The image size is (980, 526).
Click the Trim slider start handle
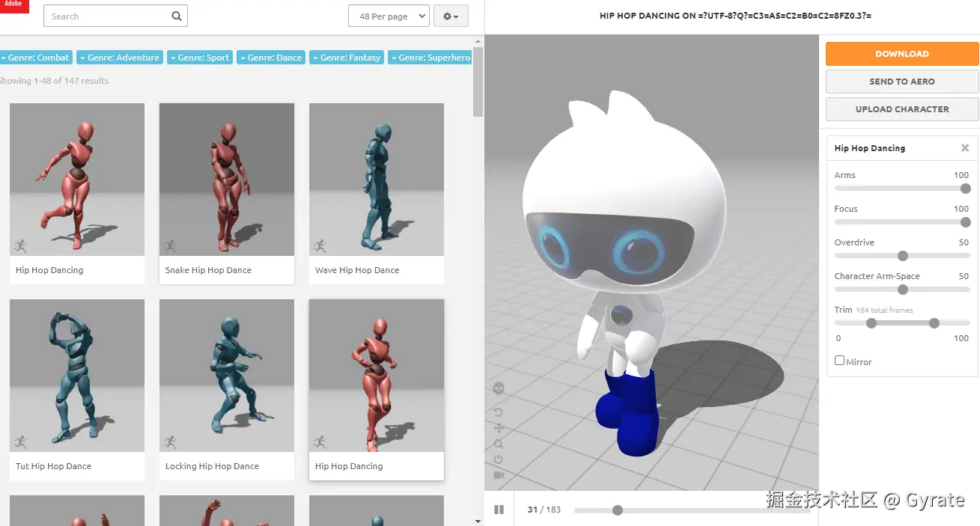tap(871, 323)
